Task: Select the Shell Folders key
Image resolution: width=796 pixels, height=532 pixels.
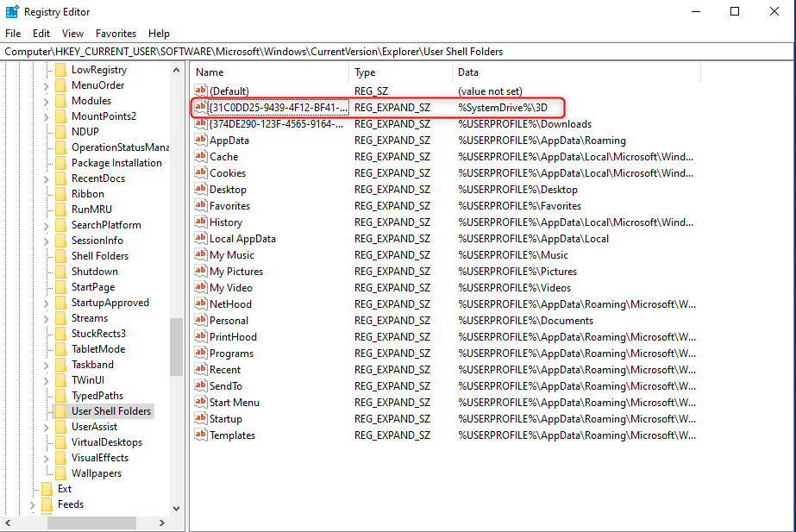Action: click(100, 256)
